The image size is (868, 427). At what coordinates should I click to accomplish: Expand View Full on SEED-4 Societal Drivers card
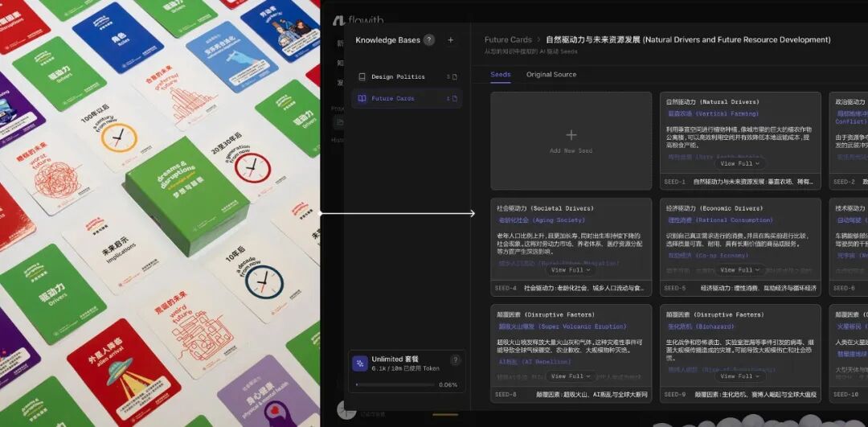click(x=571, y=269)
